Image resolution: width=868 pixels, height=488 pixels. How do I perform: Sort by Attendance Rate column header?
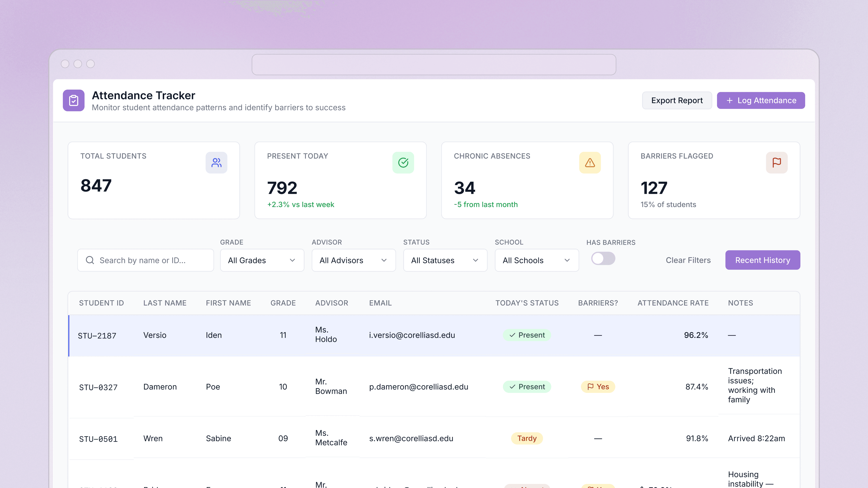(x=673, y=303)
